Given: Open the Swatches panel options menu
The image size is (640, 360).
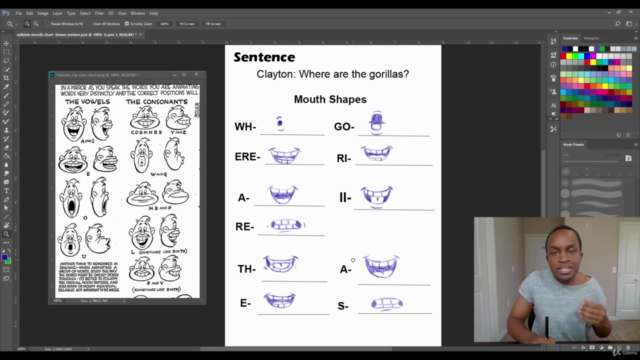Looking at the screenshot, I should coord(636,38).
